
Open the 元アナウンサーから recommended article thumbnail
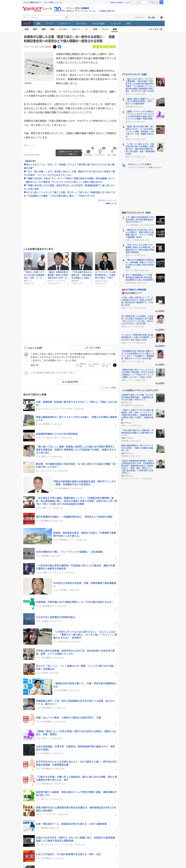point(105,261)
